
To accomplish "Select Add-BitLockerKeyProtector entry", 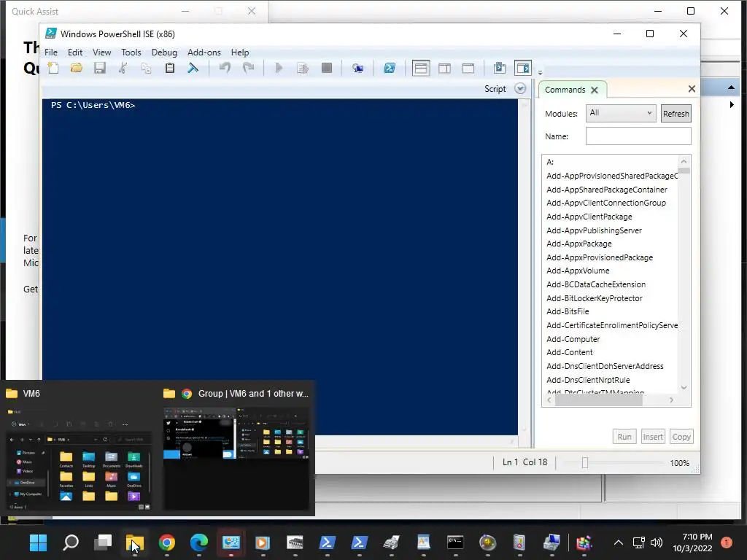I will coord(594,298).
